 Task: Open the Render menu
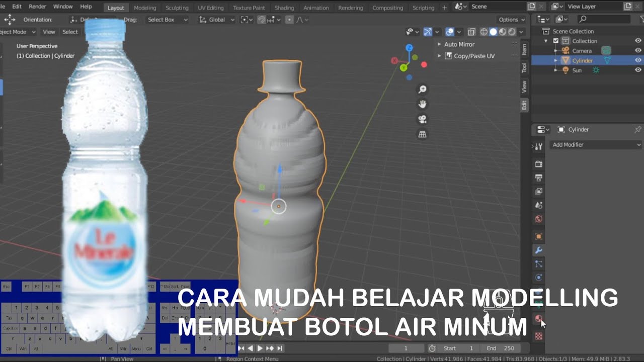click(x=37, y=7)
